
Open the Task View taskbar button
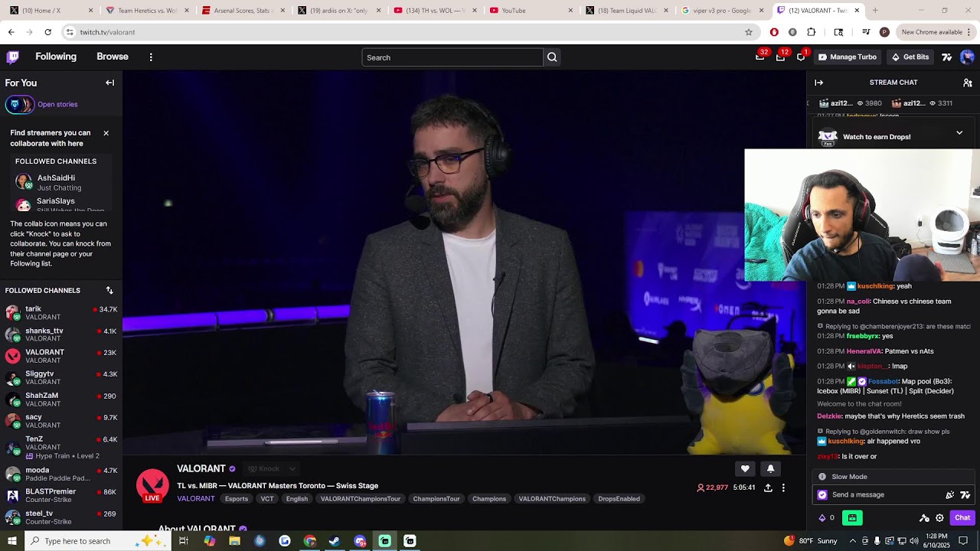184,541
